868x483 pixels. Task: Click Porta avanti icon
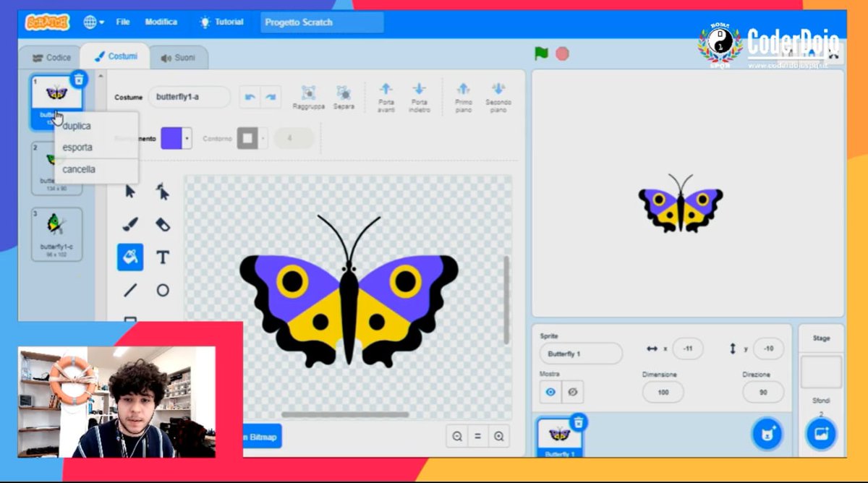coord(386,89)
